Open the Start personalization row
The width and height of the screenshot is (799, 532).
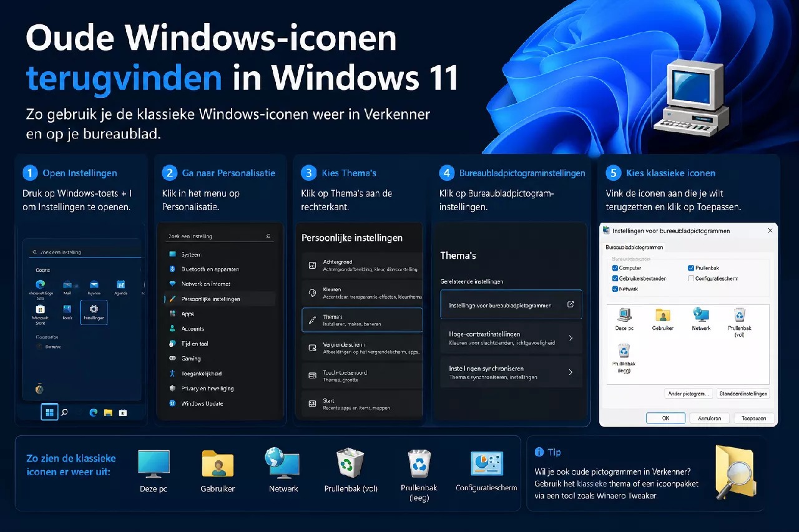(x=362, y=404)
